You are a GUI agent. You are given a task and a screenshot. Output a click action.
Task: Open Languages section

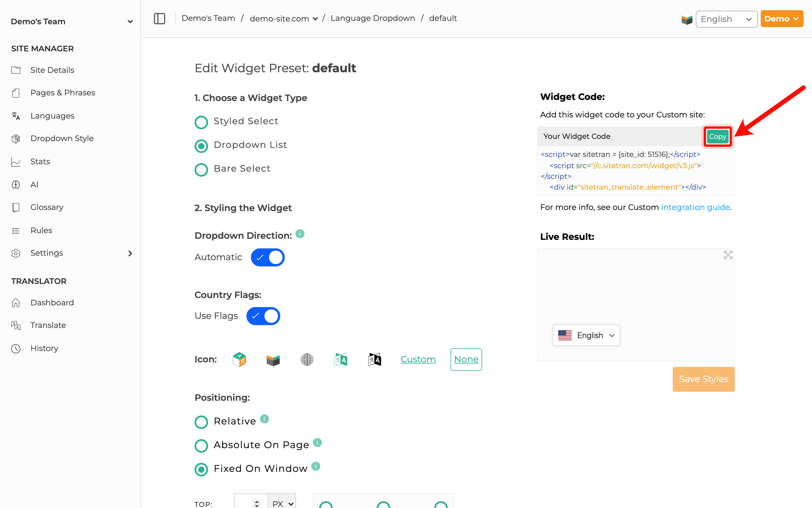pos(52,116)
